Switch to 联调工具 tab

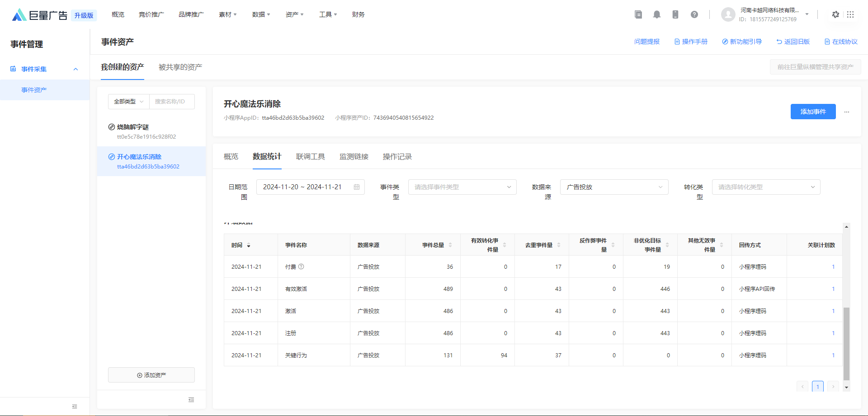pos(311,157)
